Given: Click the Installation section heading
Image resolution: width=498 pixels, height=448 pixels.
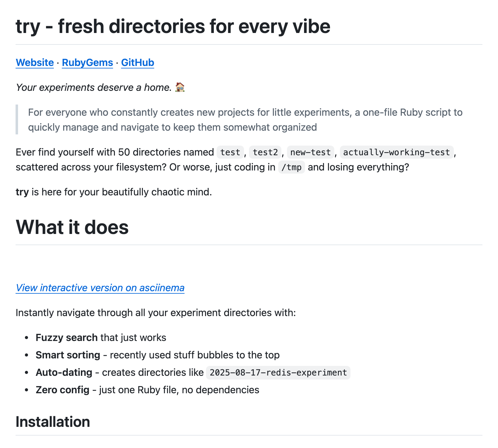Looking at the screenshot, I should pos(53,422).
